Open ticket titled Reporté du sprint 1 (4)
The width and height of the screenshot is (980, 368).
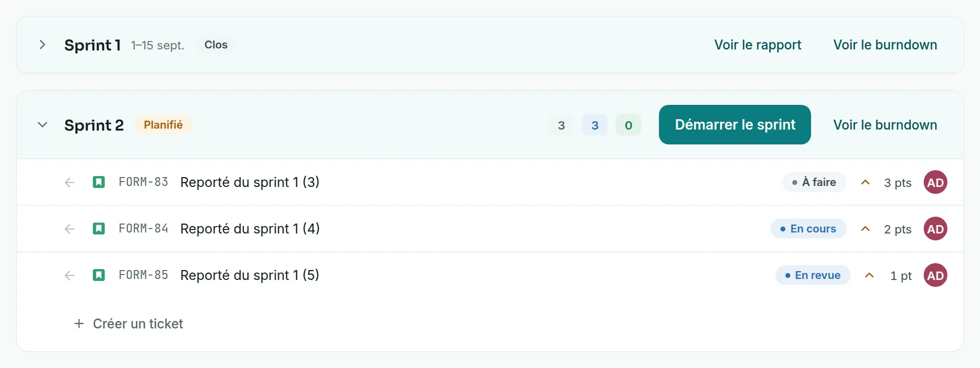[x=250, y=229]
